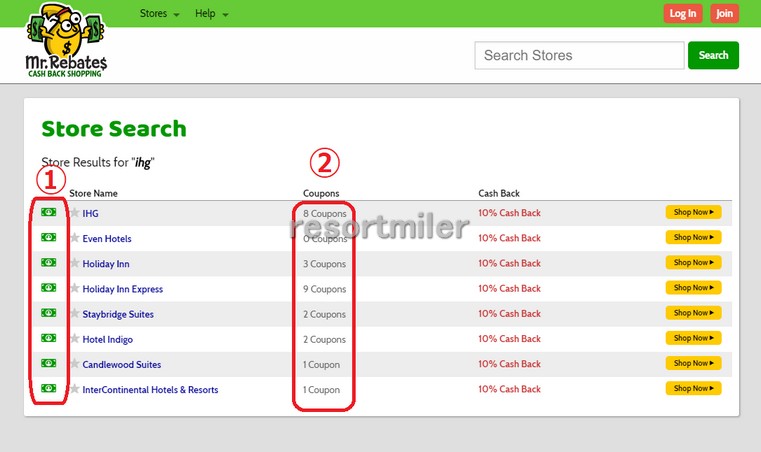Screen dimensions: 761x452
Task: Open the InterContinental Hotels & Resorts store link
Action: click(150, 390)
